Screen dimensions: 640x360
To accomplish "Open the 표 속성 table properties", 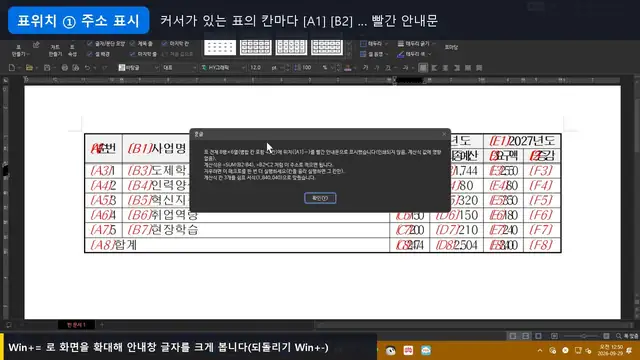I will coord(72,50).
